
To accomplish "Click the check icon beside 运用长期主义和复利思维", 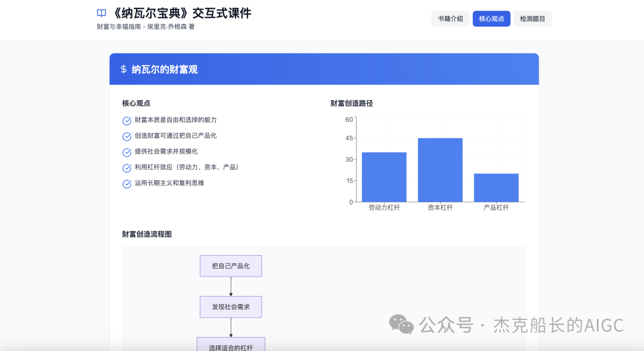I will (x=127, y=184).
